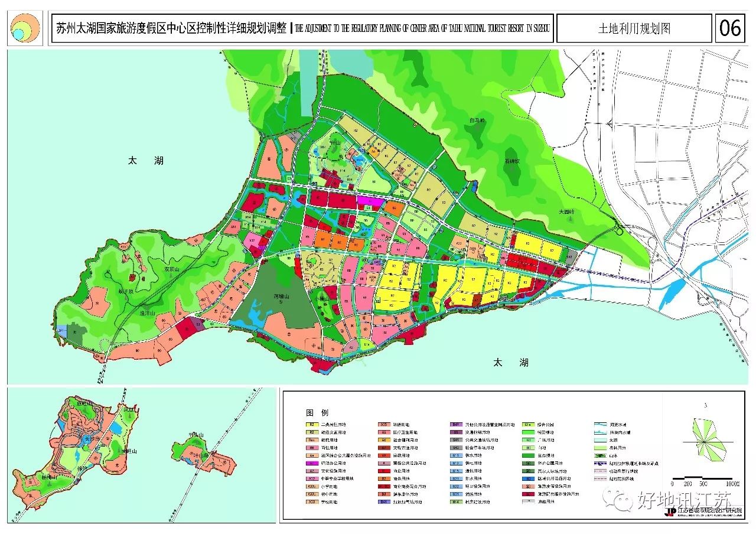This screenshot has width=756, height=534.
Task: Click the 山体 legend swatch
Action: tap(600, 455)
